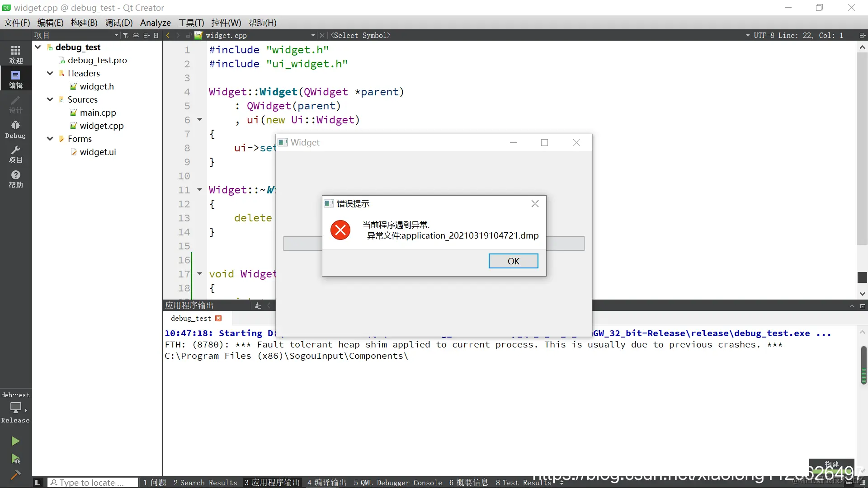This screenshot has width=868, height=488.
Task: Start debugging with the bug-run icon
Action: pyautogui.click(x=15, y=459)
